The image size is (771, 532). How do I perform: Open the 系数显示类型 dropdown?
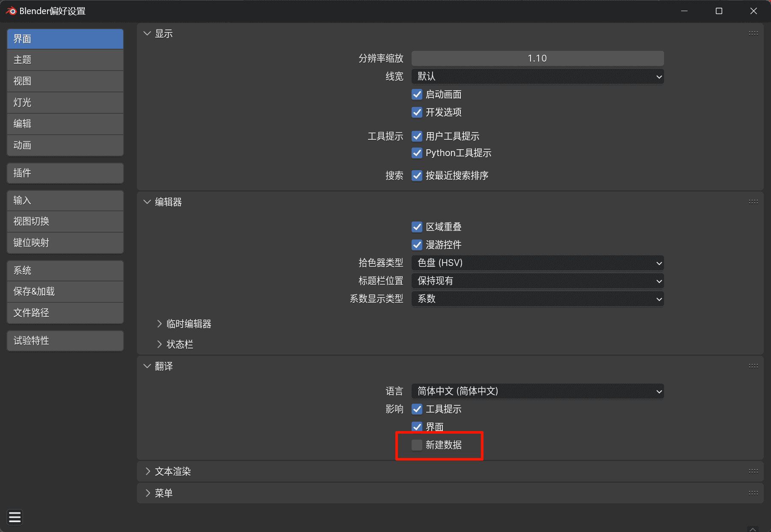tap(537, 299)
